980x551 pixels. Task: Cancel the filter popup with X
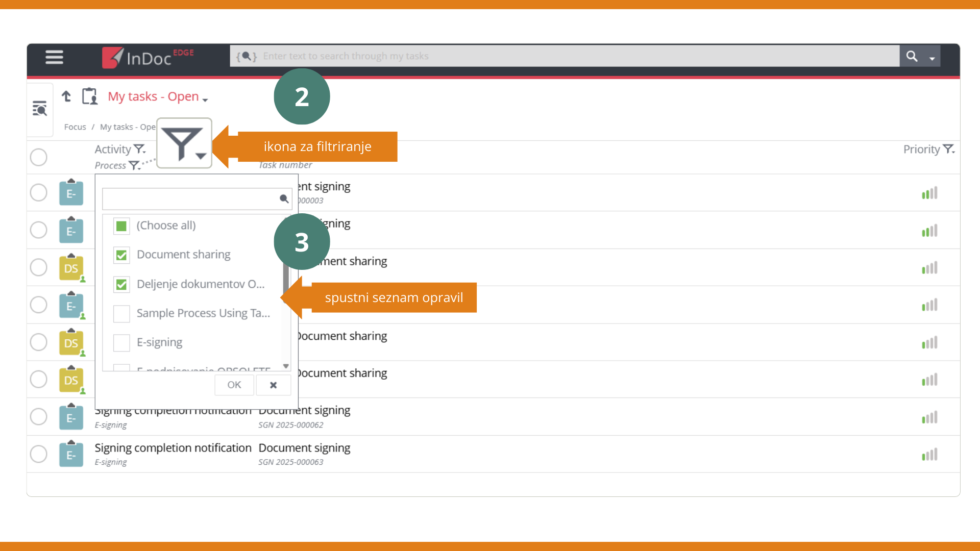[x=273, y=385]
